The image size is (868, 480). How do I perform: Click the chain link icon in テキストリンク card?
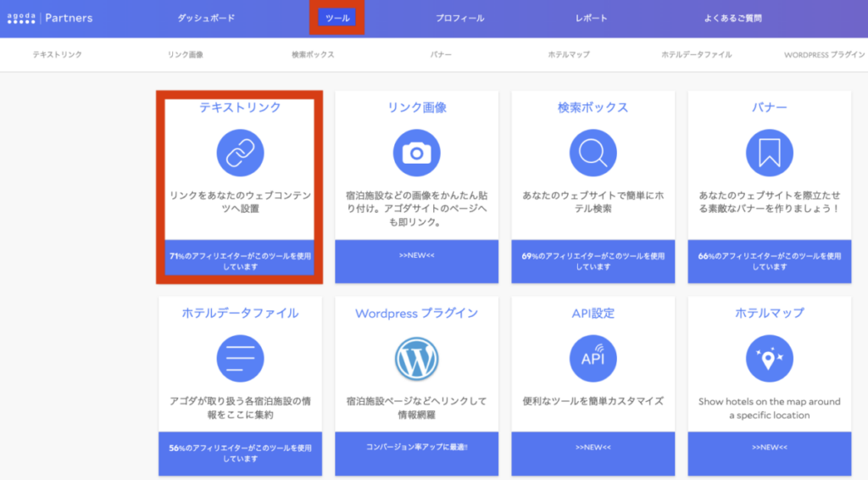pos(240,153)
